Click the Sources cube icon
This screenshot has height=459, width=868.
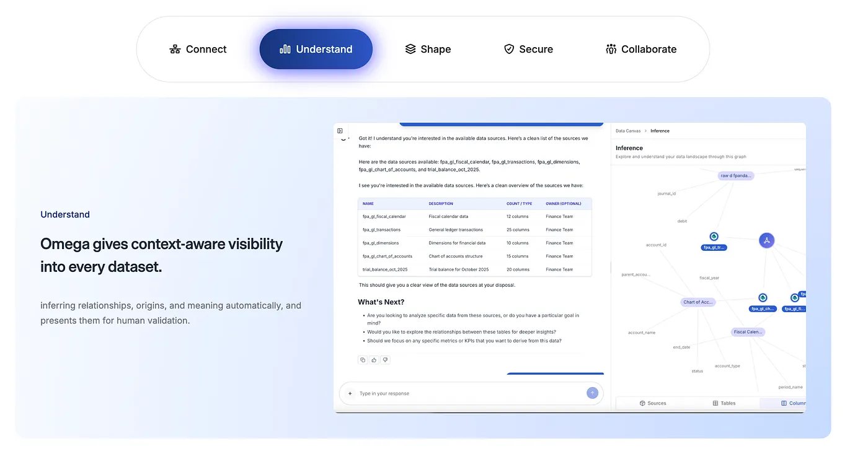[643, 403]
